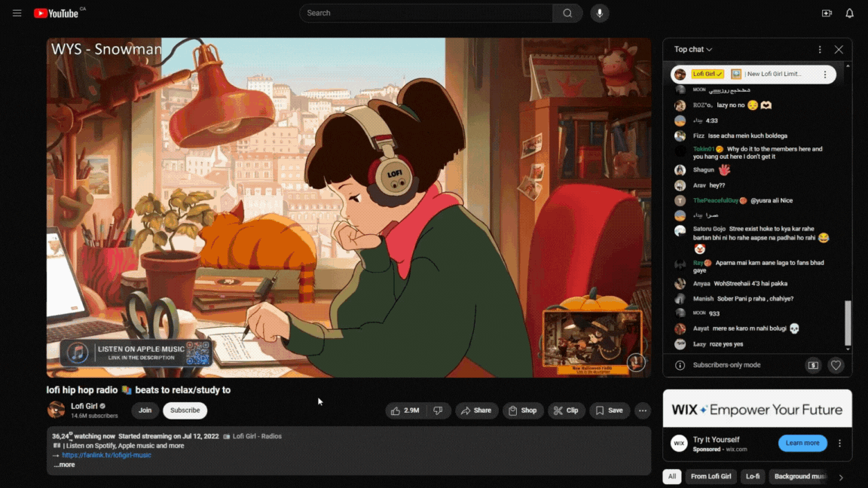Click the live chat scrollbar thumb
The width and height of the screenshot is (868, 488).
[x=848, y=322]
